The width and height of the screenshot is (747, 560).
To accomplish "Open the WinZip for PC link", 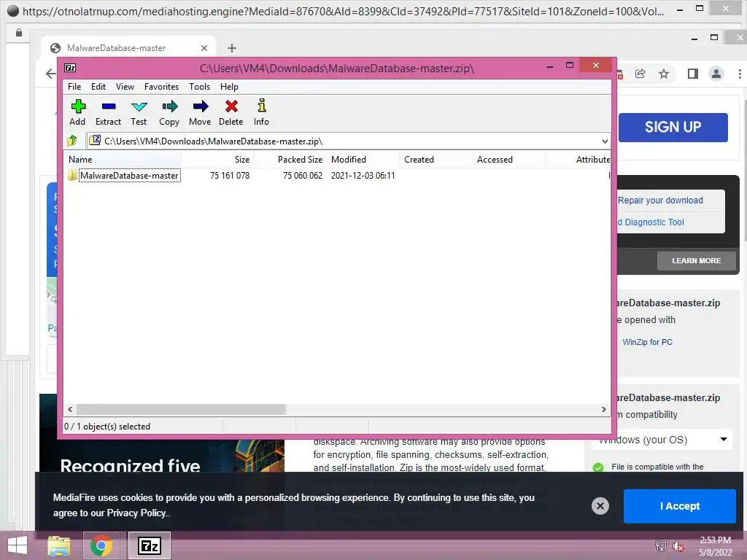I will [647, 342].
